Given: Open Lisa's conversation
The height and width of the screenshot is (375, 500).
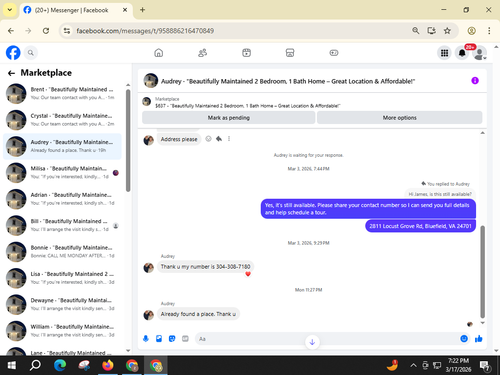Looking at the screenshot, I should [62, 278].
